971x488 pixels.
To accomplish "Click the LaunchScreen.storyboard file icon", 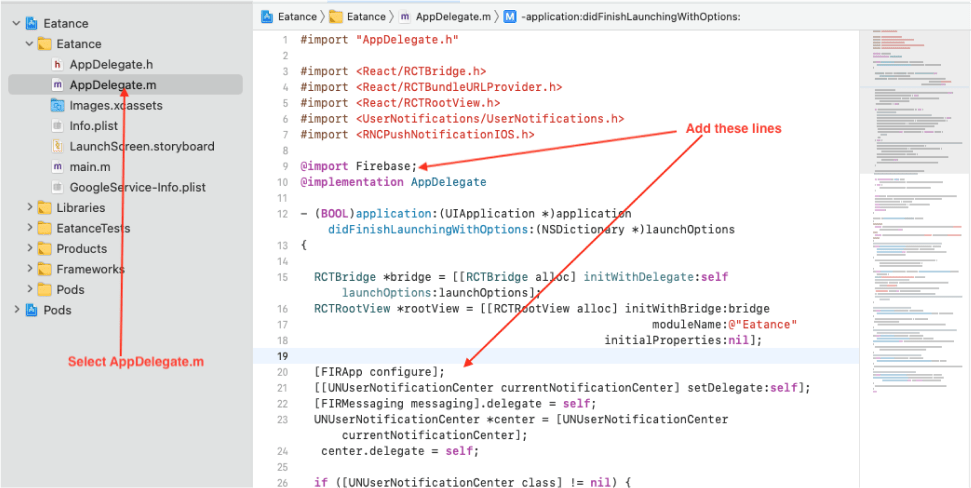I will click(58, 146).
